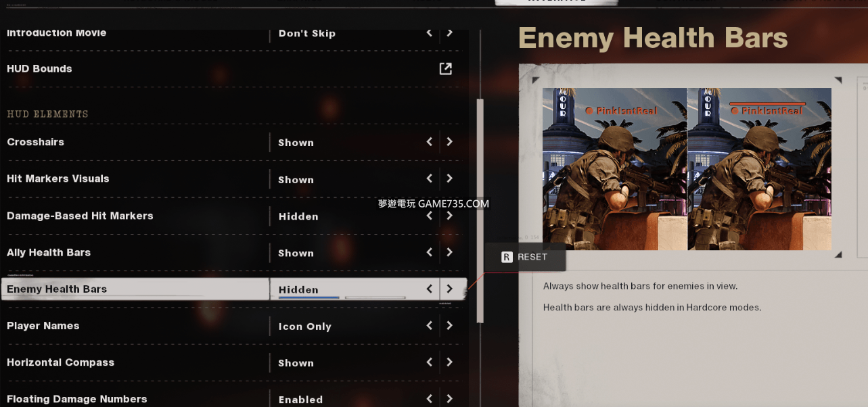Click left arrow for Crosshairs setting
868x407 pixels.
pyautogui.click(x=430, y=142)
